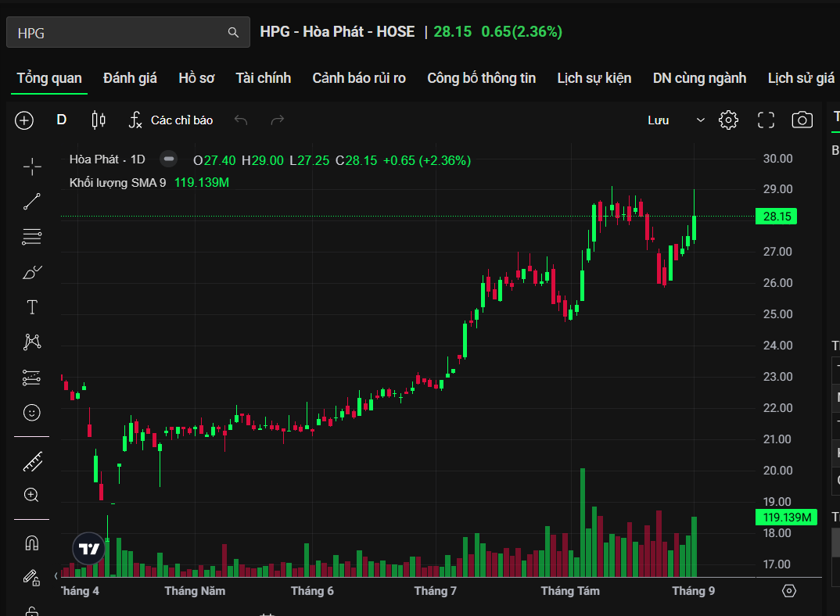840x616 pixels.
Task: Click the Khối lượng SMA 9 indicator label
Action: [x=118, y=183]
